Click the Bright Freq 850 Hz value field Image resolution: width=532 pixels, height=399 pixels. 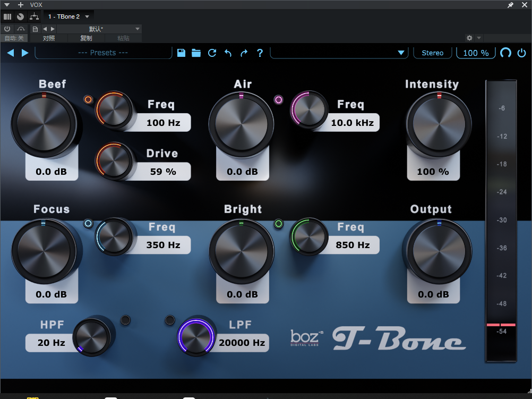point(353,245)
